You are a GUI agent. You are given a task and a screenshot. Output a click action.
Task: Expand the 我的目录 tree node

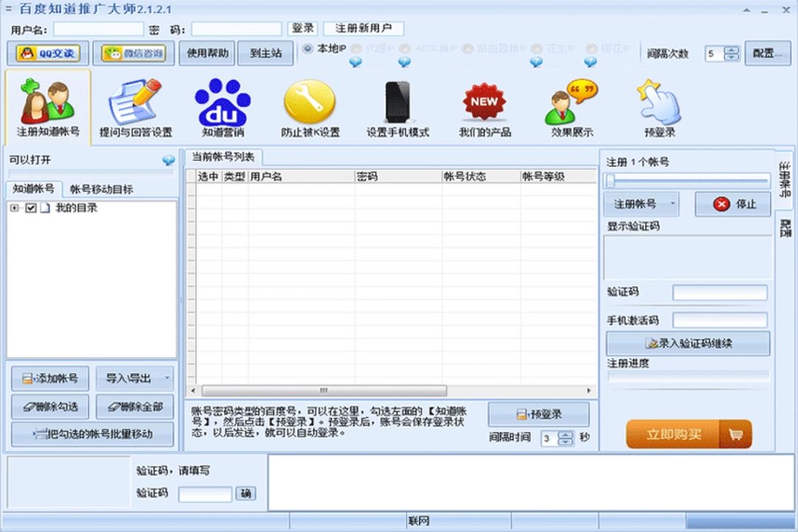tap(13, 208)
